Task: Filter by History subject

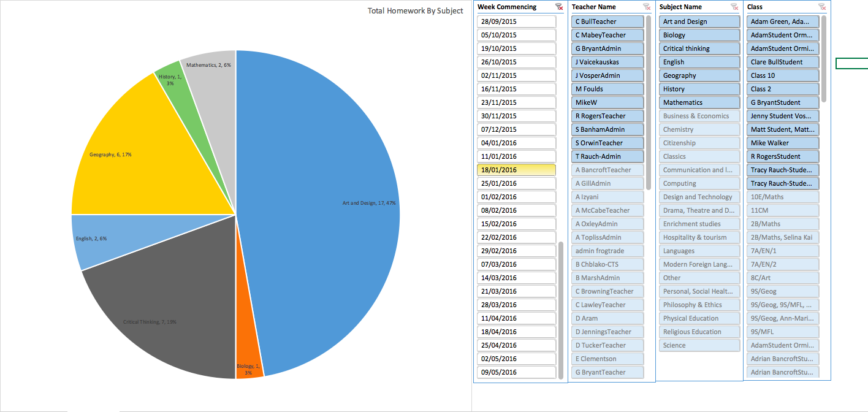Action: point(699,89)
